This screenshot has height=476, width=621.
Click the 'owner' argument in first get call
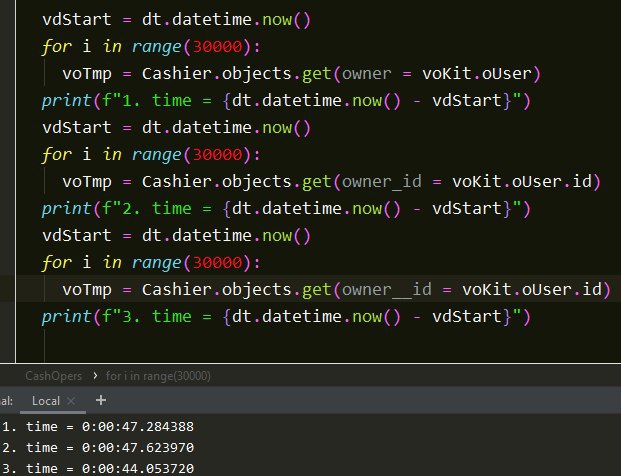coord(366,74)
